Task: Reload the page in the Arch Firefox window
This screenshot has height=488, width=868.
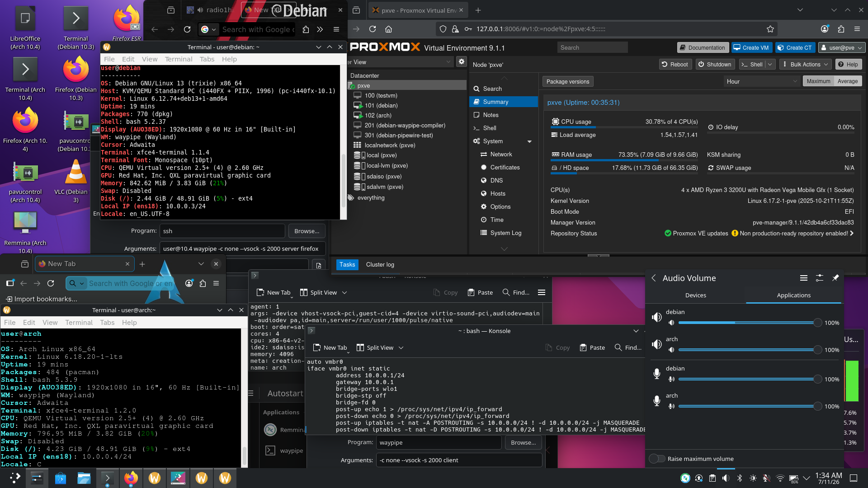Action: [51, 283]
